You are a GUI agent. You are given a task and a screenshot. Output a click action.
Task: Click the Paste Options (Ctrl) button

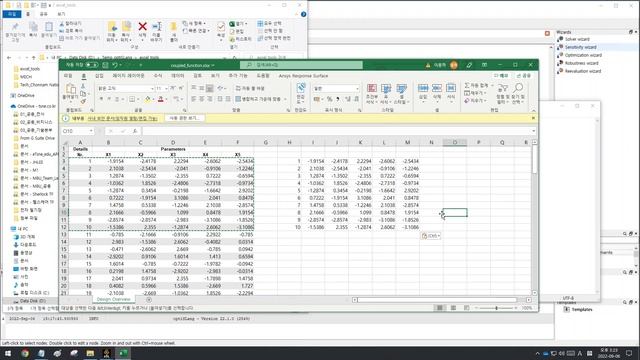pyautogui.click(x=431, y=236)
